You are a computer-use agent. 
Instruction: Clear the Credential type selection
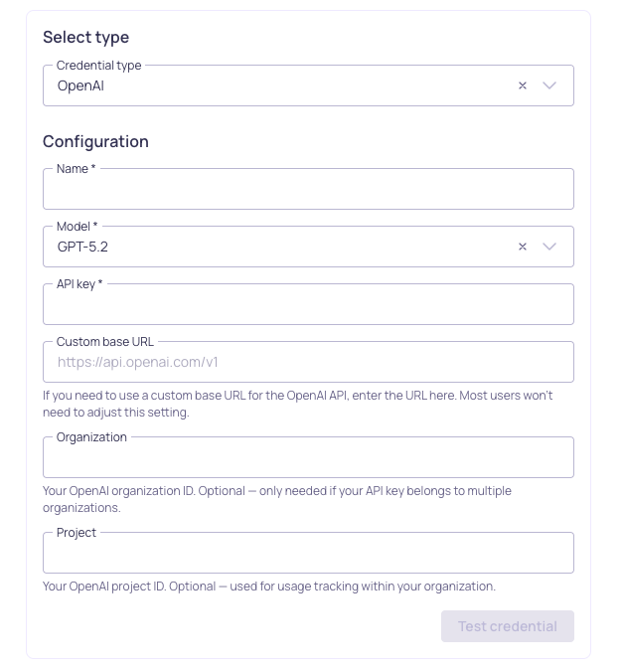[x=523, y=86]
